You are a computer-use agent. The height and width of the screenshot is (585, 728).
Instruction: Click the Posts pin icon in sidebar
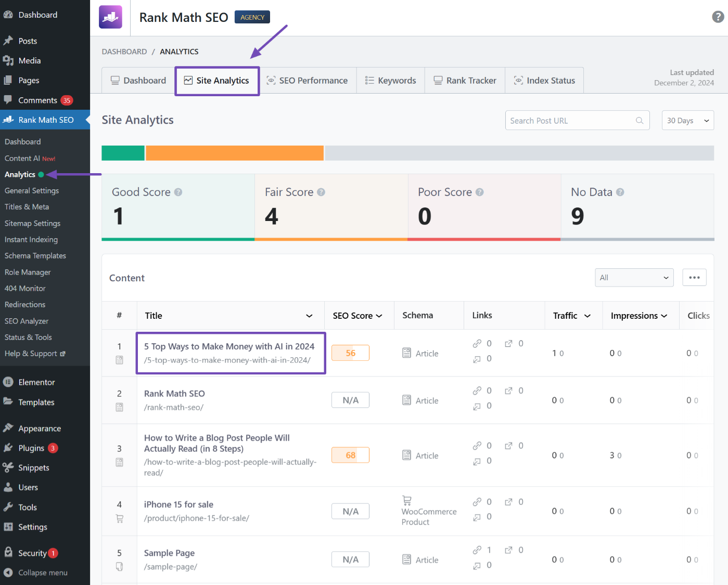click(8, 41)
